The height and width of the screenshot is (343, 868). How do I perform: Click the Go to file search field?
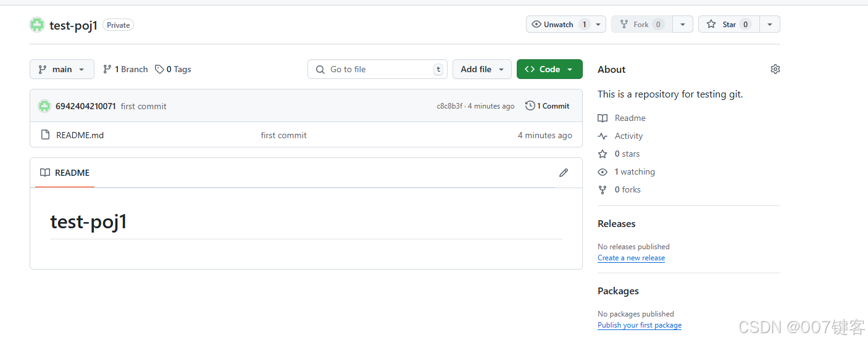377,69
